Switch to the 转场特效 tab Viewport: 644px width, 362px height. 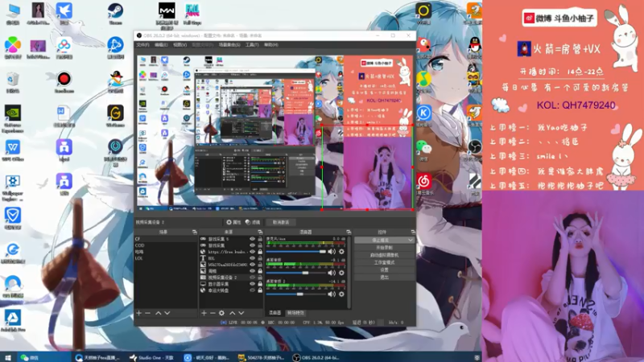pyautogui.click(x=295, y=313)
